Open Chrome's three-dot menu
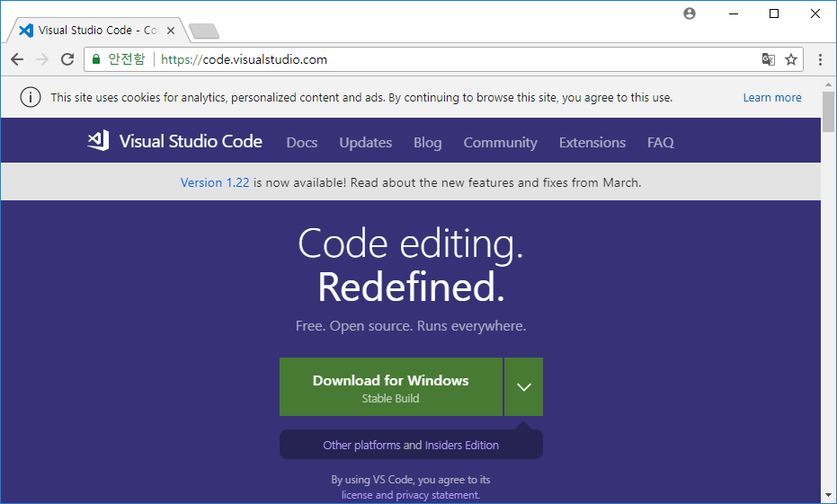 tap(820, 59)
